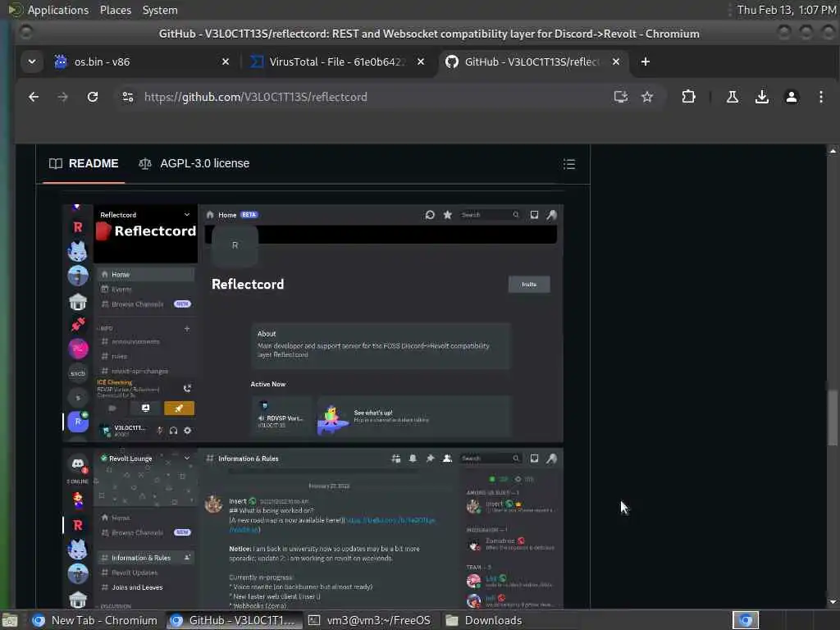This screenshot has height=630, width=840.
Task: Go back with the browser back arrow
Action: 33,97
